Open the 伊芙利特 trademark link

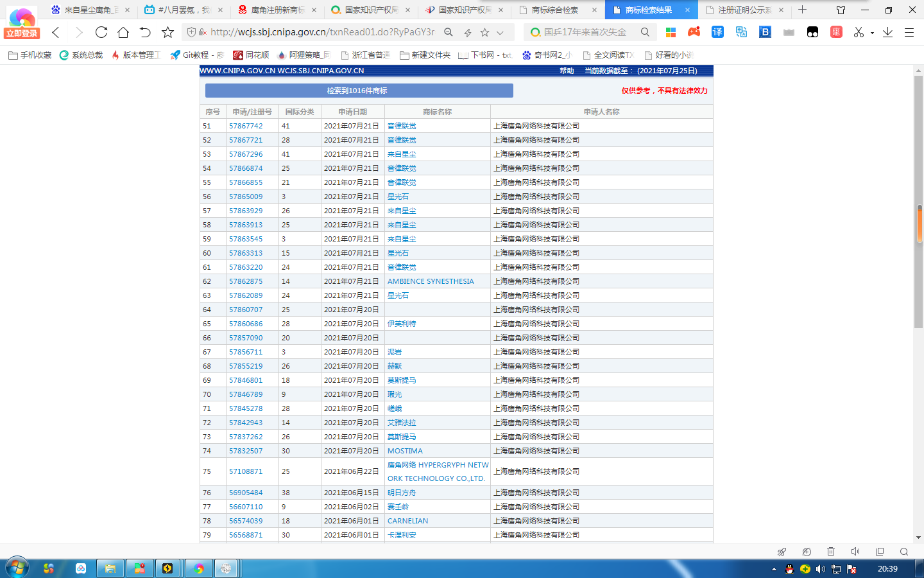(x=402, y=324)
